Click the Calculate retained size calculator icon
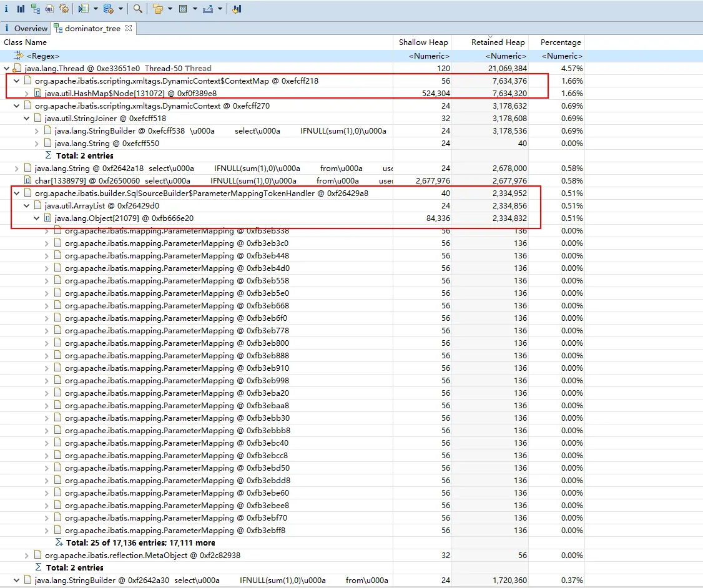Screen dimensions: 703x588 (x=183, y=9)
